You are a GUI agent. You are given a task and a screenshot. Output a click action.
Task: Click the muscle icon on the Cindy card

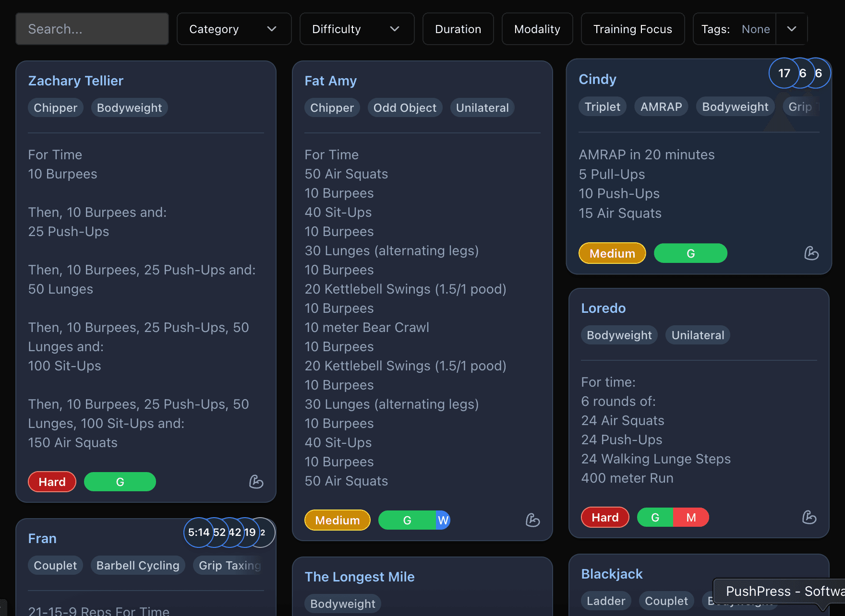point(811,253)
